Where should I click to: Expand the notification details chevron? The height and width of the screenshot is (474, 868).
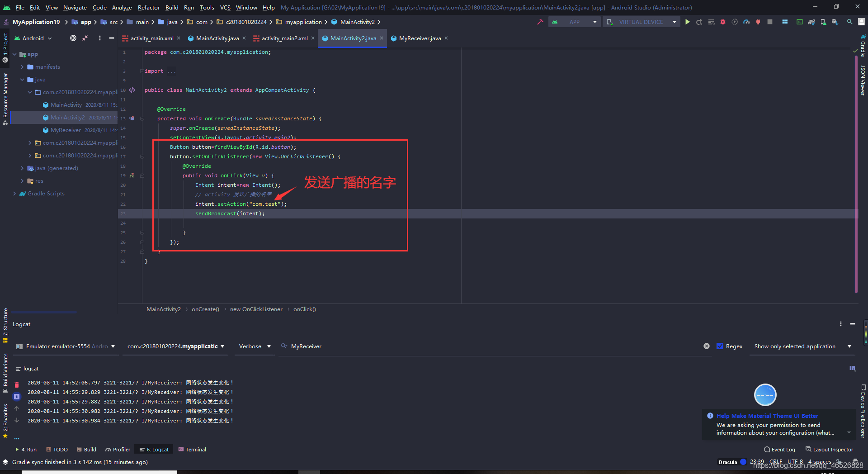(x=849, y=432)
